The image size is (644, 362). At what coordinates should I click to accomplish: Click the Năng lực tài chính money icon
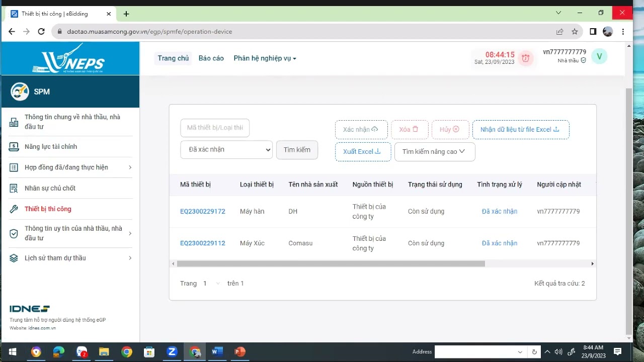[14, 147]
